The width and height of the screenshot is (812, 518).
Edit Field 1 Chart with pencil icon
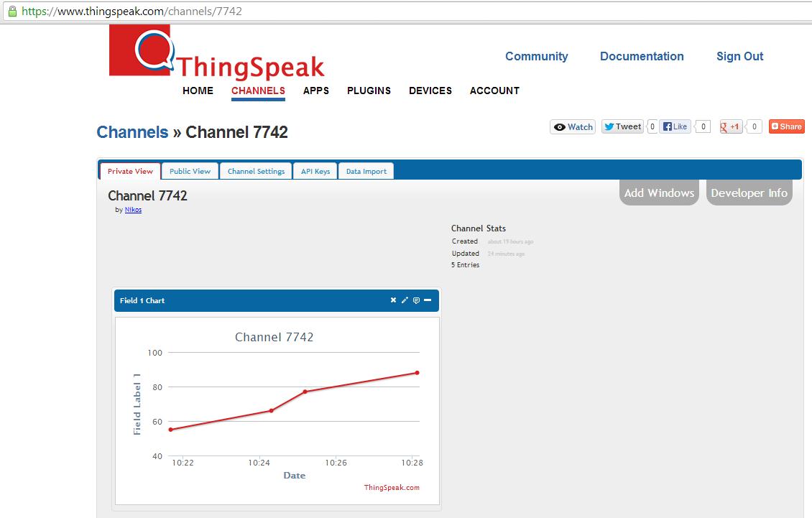pyautogui.click(x=405, y=300)
